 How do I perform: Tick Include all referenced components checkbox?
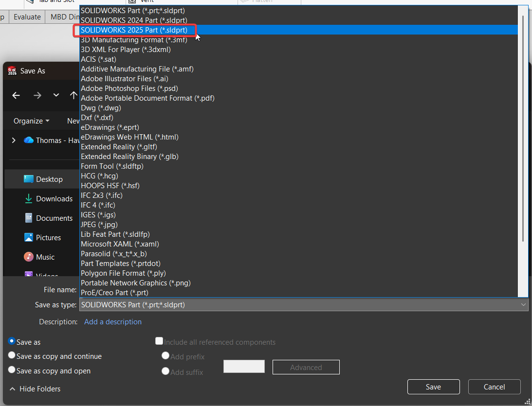[159, 341]
